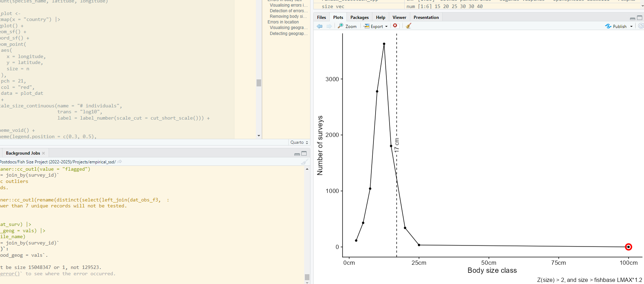644x284 pixels.
Task: Click the 'theme_void() +' code line
Action: pyautogui.click(x=17, y=130)
